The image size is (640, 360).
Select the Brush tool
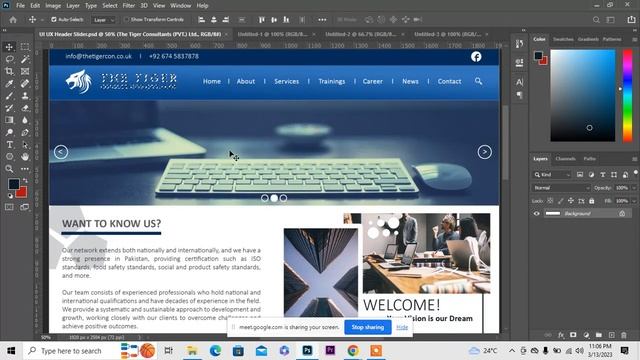point(9,96)
